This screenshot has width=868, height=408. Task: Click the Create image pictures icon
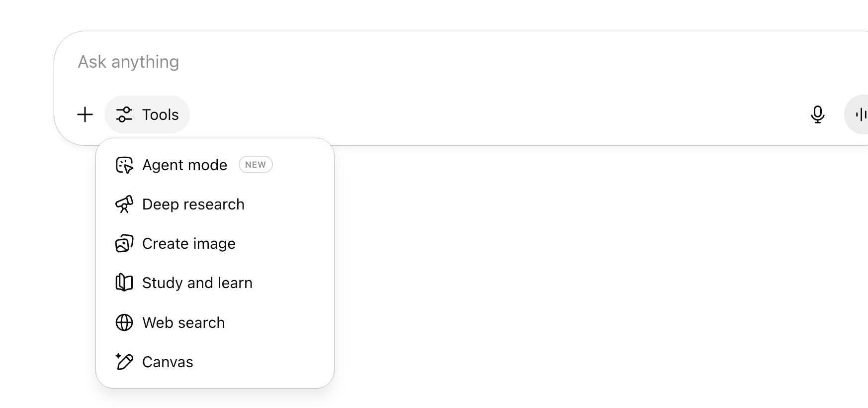(x=124, y=244)
